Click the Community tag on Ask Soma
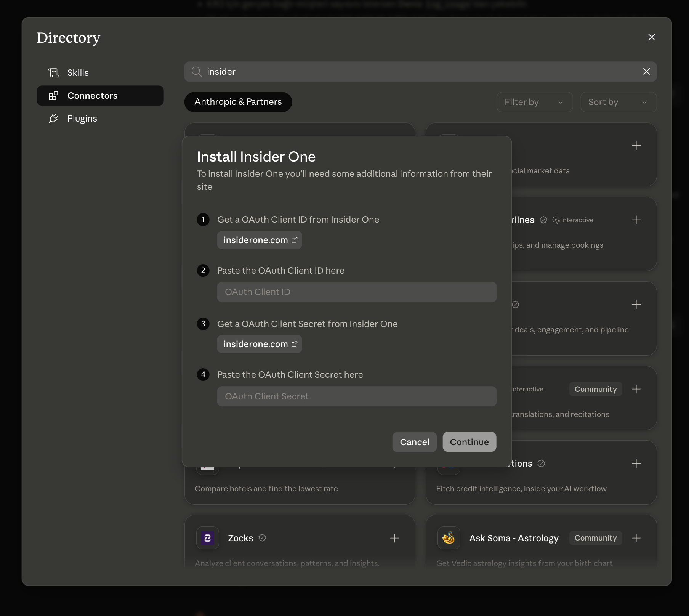689x616 pixels. click(596, 538)
